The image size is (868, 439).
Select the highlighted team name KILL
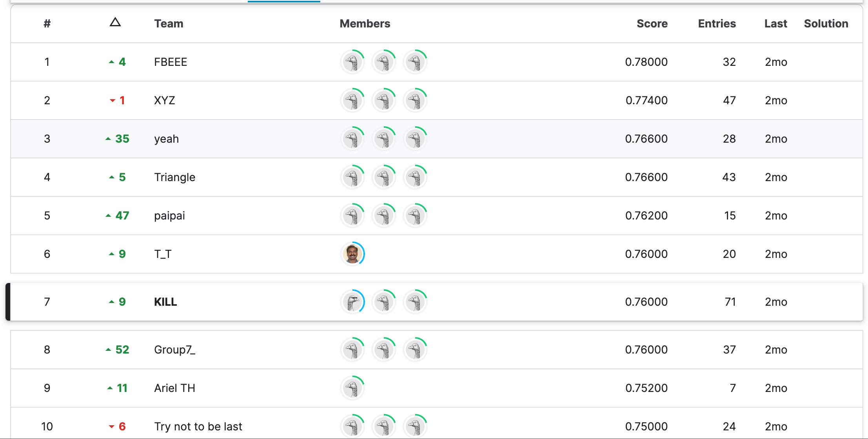[165, 302]
